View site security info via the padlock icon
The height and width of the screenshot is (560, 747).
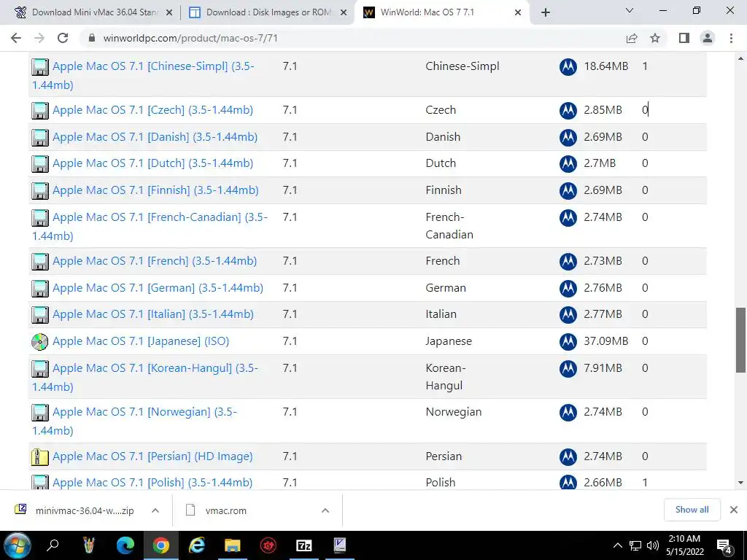(93, 38)
